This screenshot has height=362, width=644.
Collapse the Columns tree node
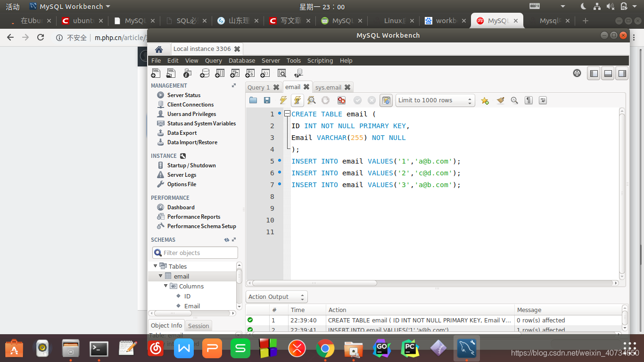click(x=166, y=286)
